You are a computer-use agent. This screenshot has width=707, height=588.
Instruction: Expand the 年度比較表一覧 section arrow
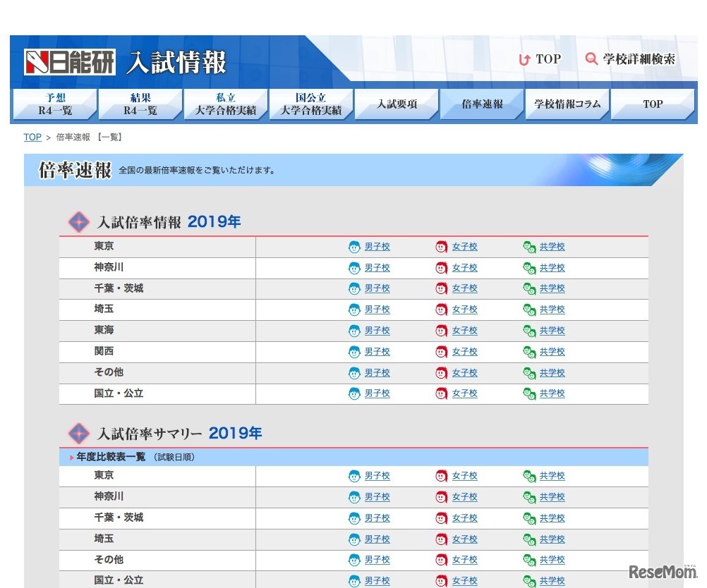(x=72, y=458)
